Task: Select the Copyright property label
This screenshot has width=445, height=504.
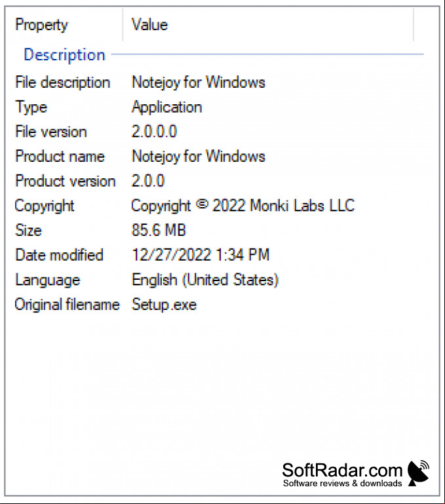Action: click(x=45, y=206)
